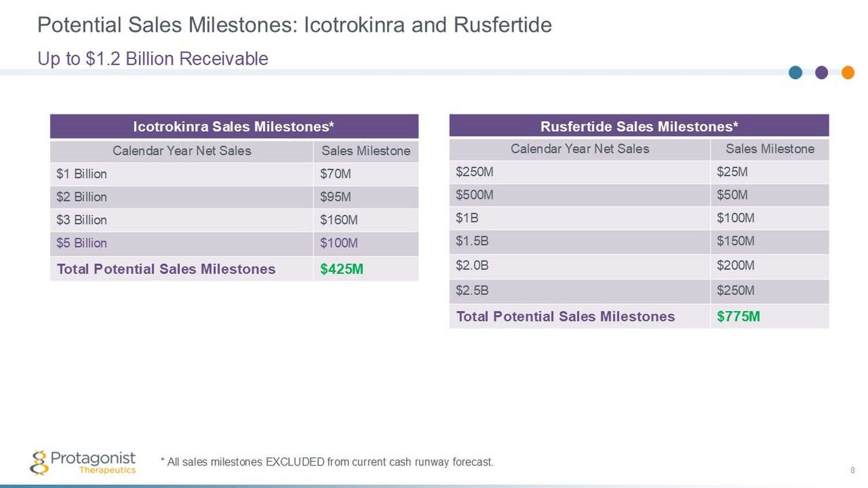This screenshot has height=488, width=868.
Task: Select the slide title text
Action: (x=295, y=25)
